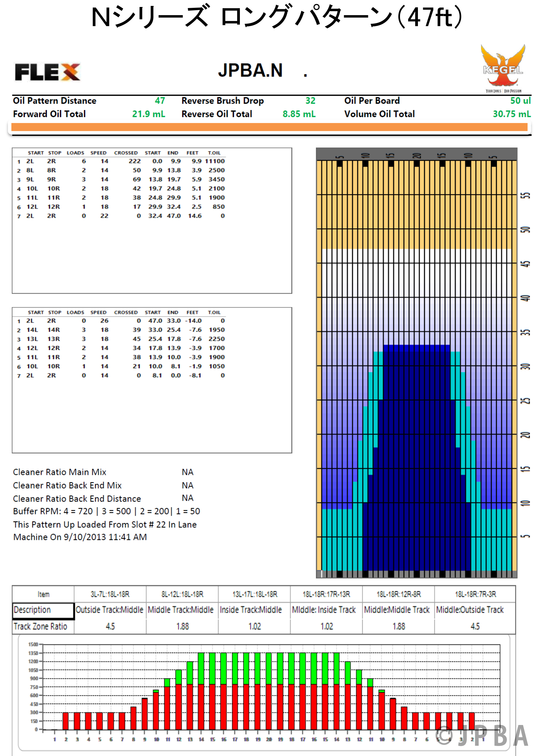Image resolution: width=542 pixels, height=756 pixels.
Task: Select the Inside Track:Middle description cell
Action: point(254,610)
